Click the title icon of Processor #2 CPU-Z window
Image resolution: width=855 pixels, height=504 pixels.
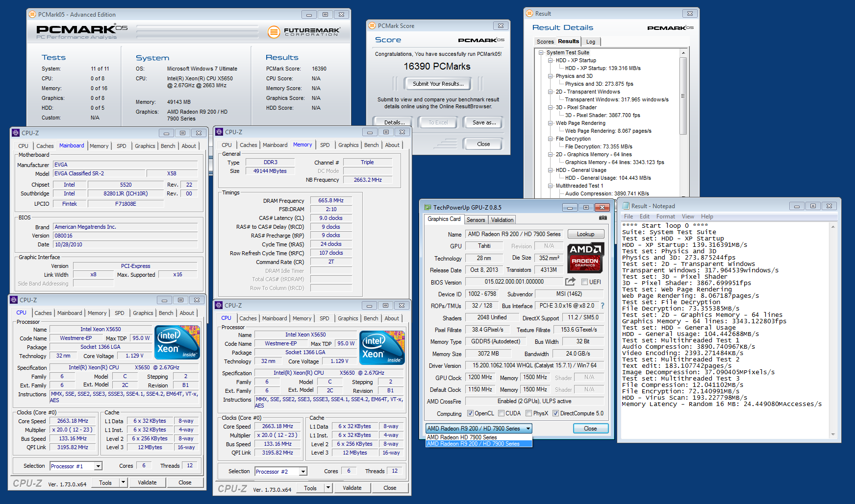pos(219,306)
